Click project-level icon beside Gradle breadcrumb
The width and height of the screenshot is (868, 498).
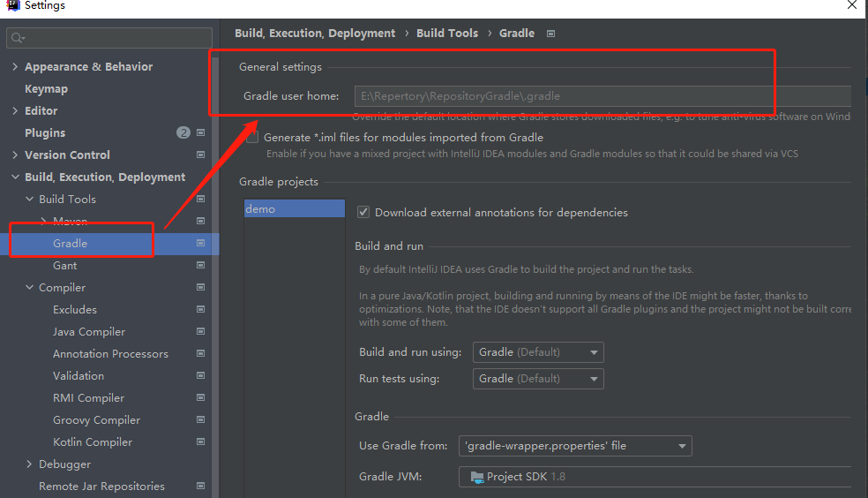(550, 34)
